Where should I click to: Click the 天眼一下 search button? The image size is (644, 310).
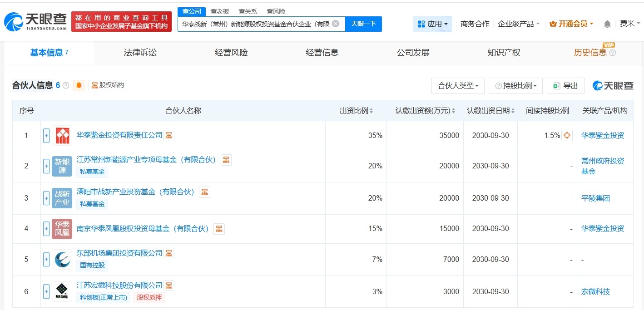click(x=363, y=24)
